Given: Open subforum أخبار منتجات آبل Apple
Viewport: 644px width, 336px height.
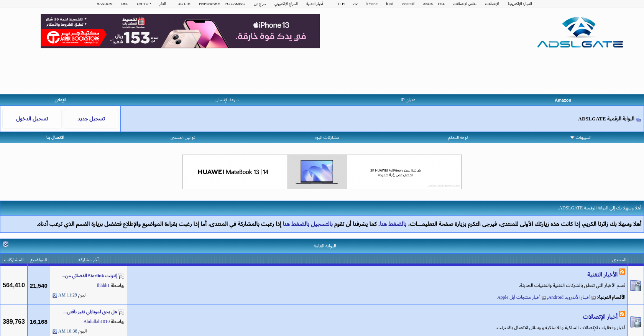Looking at the screenshot, I should (519, 297).
